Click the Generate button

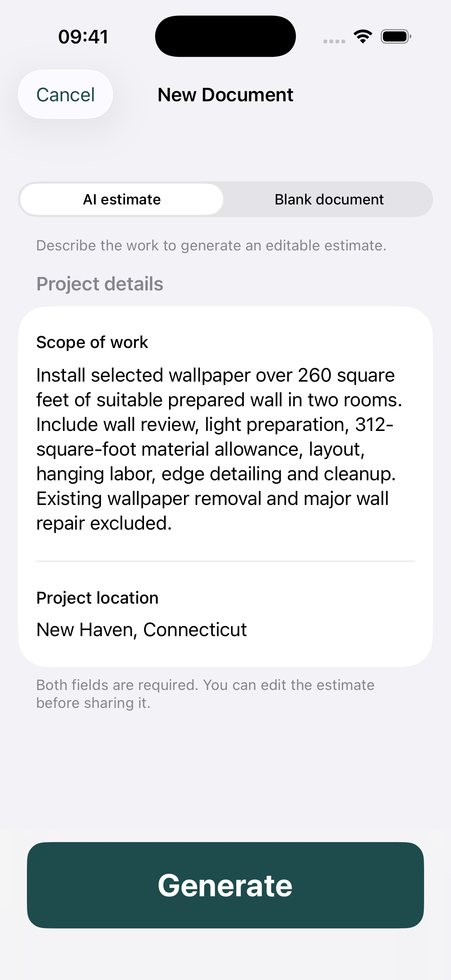coord(225,885)
